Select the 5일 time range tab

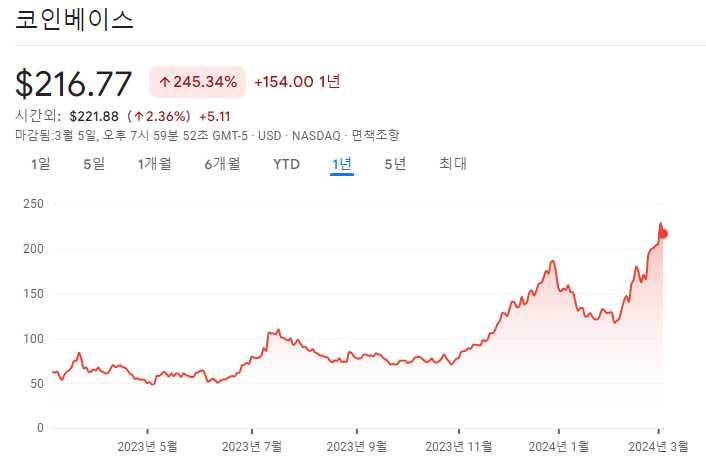[94, 164]
